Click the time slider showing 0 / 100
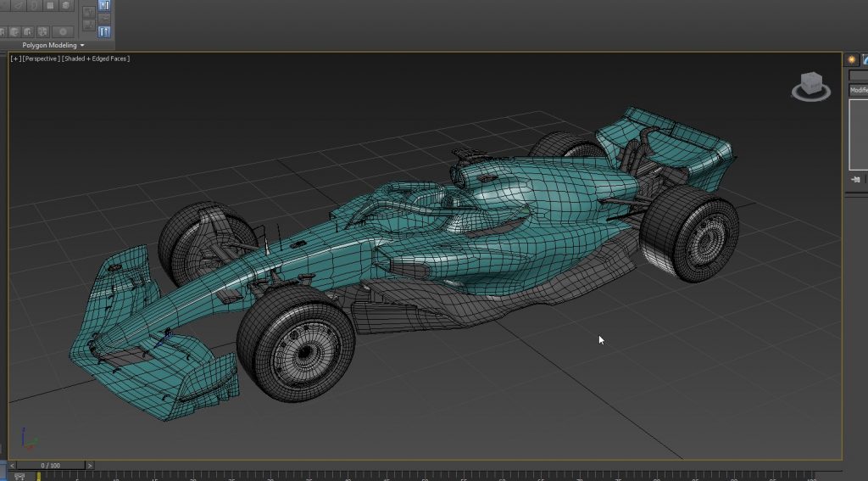Viewport: 868px width, 481px height. coord(51,465)
